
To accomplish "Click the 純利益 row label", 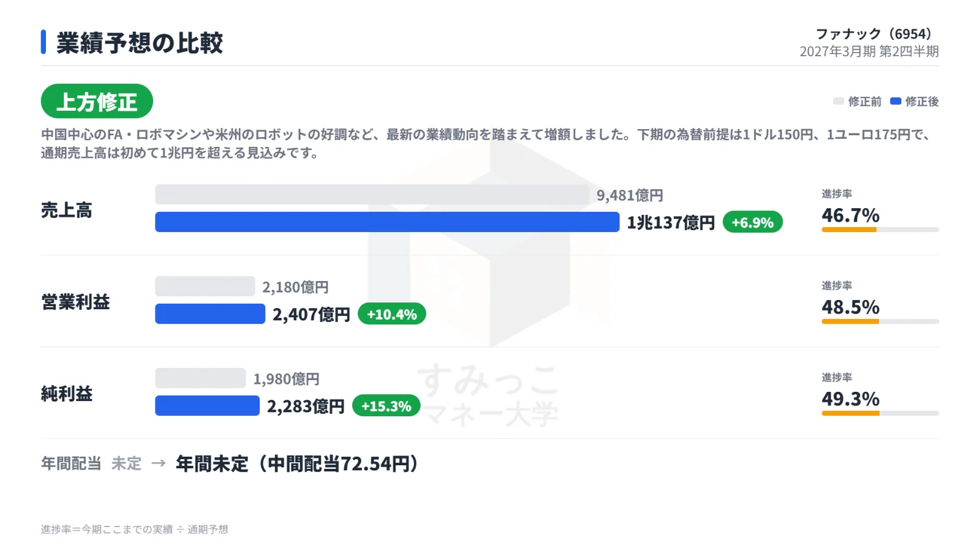I will tap(67, 394).
